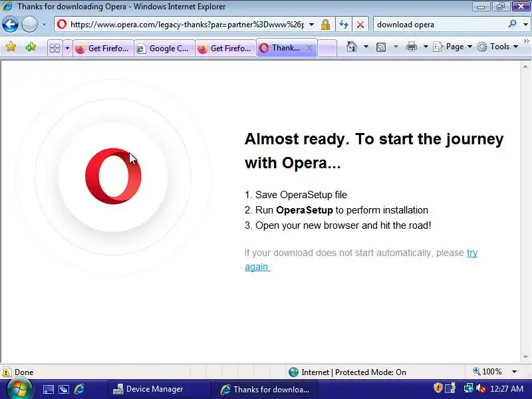Open the search provider dropdown arrow

(x=525, y=25)
